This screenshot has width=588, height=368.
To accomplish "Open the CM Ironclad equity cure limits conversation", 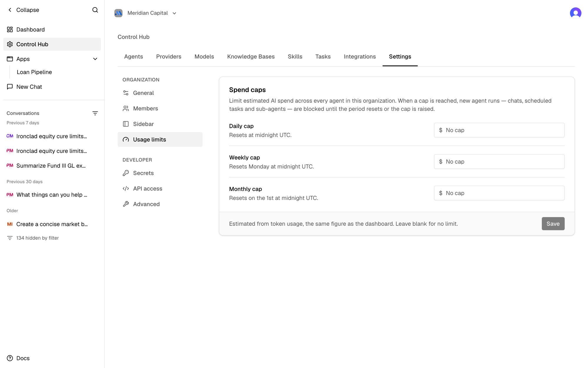I will (52, 136).
